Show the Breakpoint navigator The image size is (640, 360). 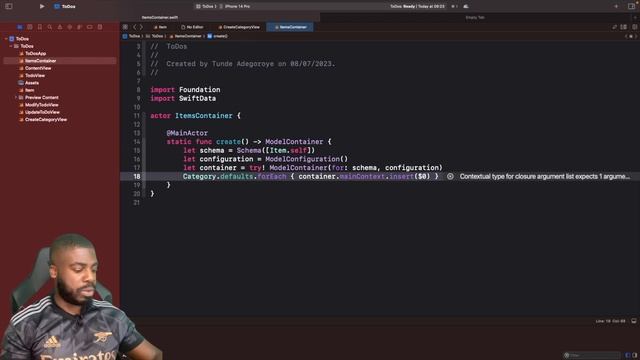pyautogui.click(x=90, y=27)
